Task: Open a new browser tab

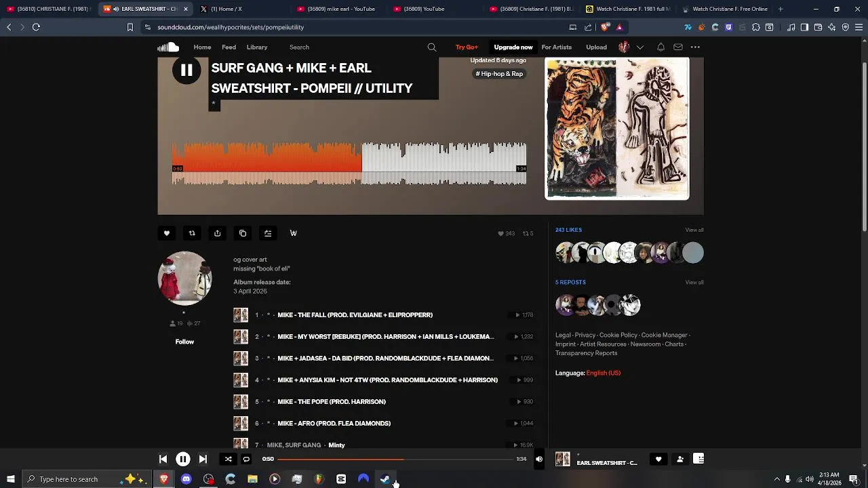Action: tap(781, 9)
